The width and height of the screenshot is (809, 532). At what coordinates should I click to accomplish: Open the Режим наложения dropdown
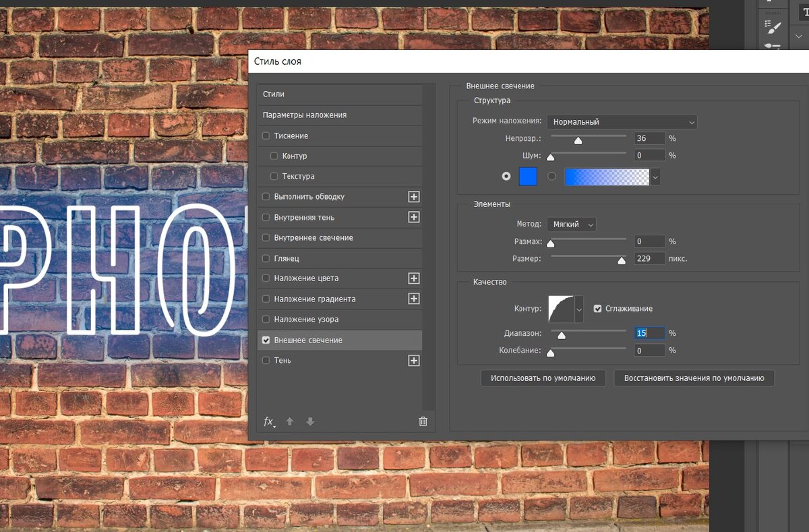tap(622, 122)
